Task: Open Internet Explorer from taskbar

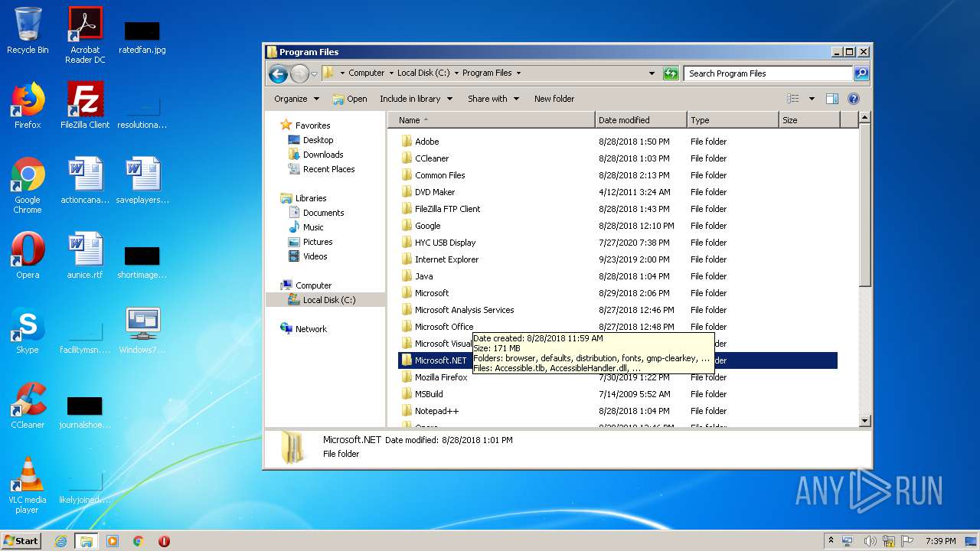Action: pos(60,541)
